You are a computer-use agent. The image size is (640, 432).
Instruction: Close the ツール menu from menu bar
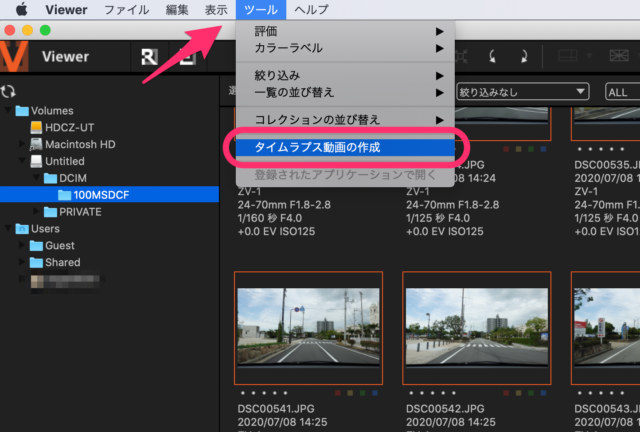point(261,9)
